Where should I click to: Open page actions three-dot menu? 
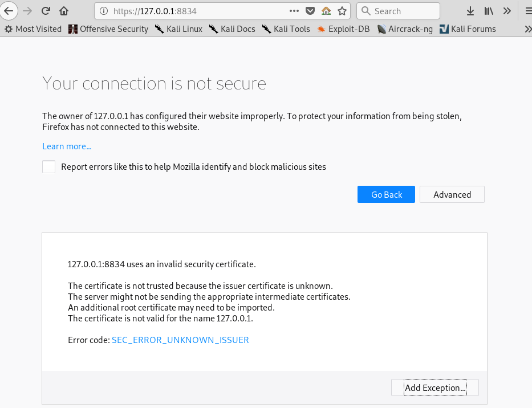(294, 11)
